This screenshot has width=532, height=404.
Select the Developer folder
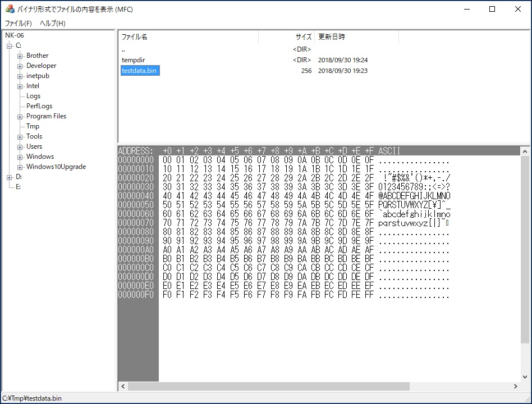(42, 66)
